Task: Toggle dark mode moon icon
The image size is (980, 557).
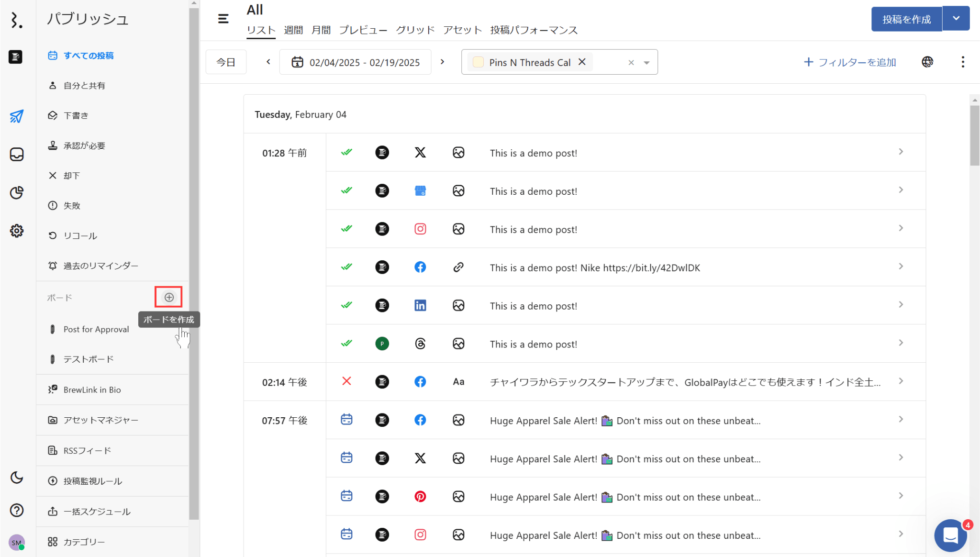Action: click(17, 477)
